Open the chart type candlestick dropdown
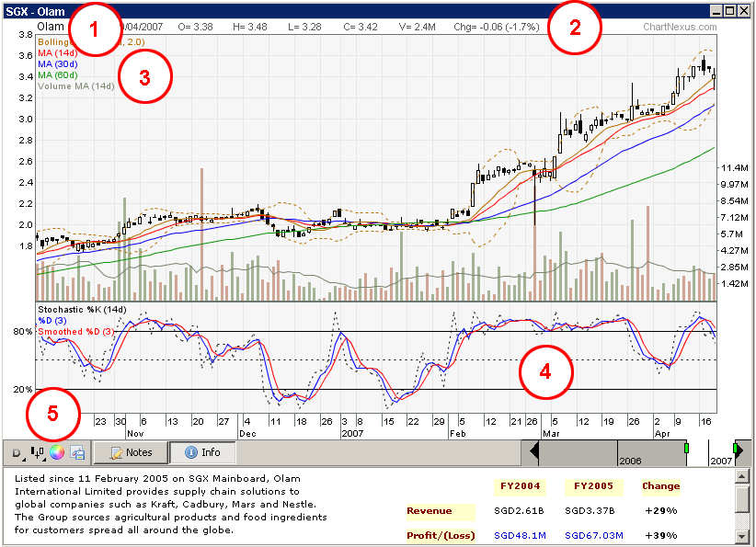 coord(38,452)
